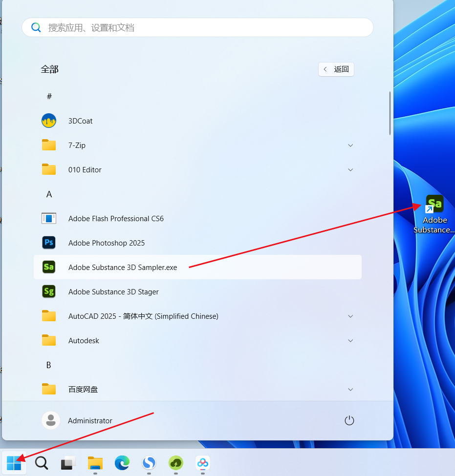Click Adobe Photoshop 2025 text
This screenshot has height=476, width=455.
(x=107, y=243)
